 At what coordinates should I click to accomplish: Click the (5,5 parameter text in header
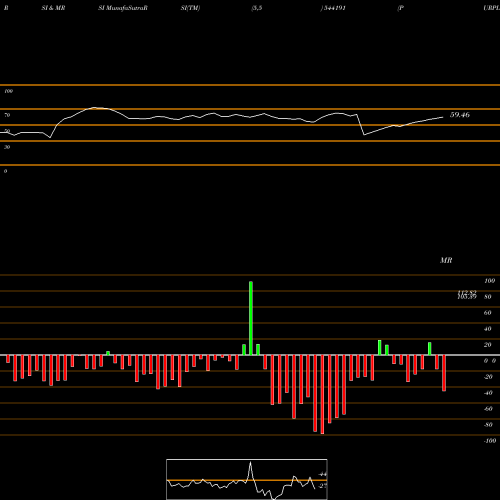(x=257, y=8)
